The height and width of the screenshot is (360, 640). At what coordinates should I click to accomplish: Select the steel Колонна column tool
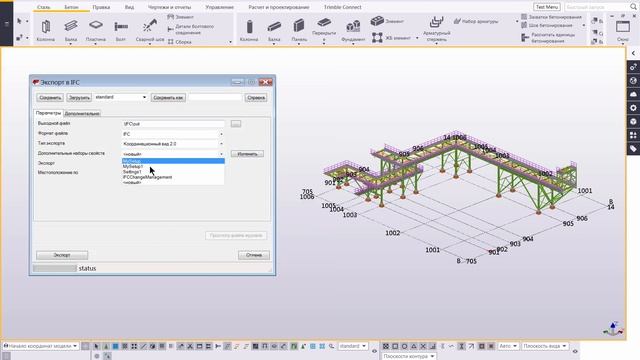46,30
